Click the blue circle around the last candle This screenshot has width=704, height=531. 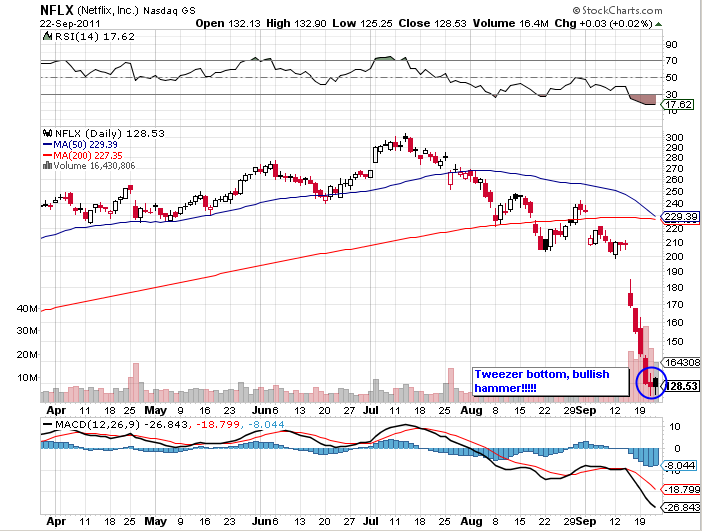tap(654, 382)
